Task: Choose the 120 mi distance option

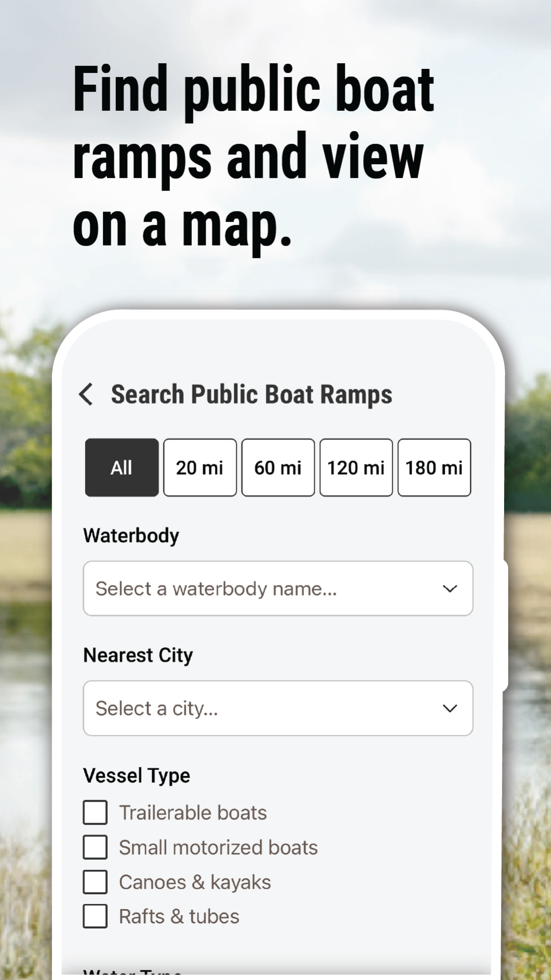Action: pos(356,468)
